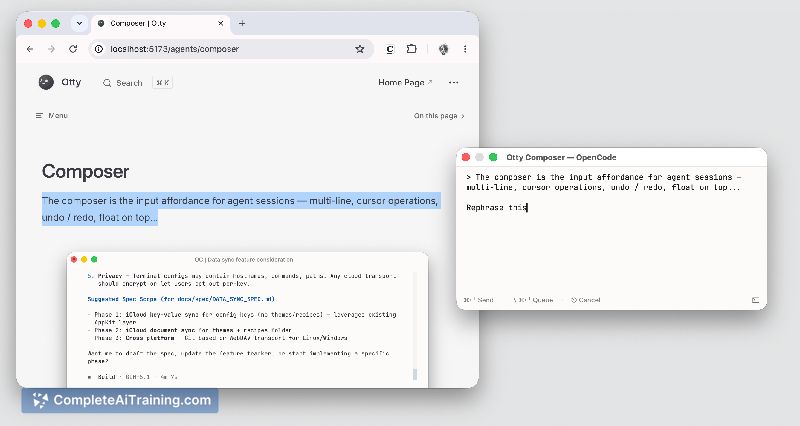Close the Composer | Otty tab
The image size is (800, 426).
(220, 23)
